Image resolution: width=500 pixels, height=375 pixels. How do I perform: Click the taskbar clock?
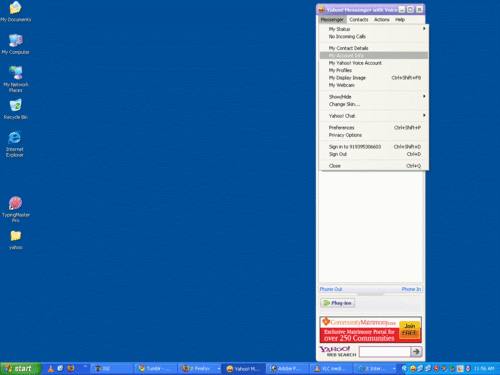pyautogui.click(x=484, y=369)
